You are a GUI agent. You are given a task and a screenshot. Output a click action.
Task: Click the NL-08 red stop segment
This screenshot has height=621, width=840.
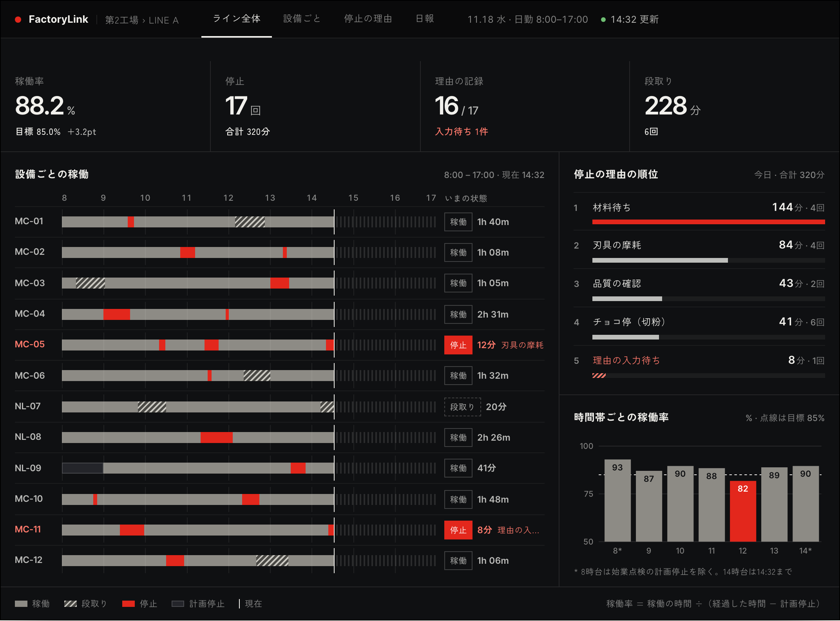tap(217, 438)
